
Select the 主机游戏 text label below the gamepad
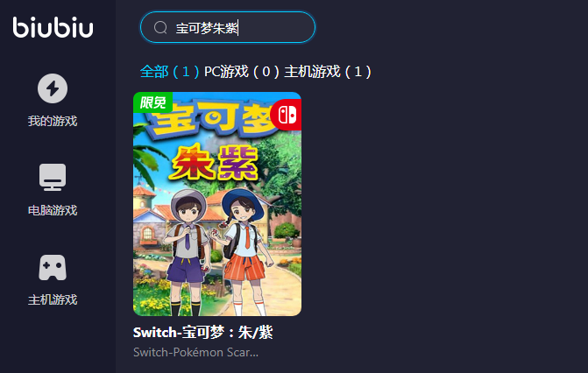tap(53, 299)
